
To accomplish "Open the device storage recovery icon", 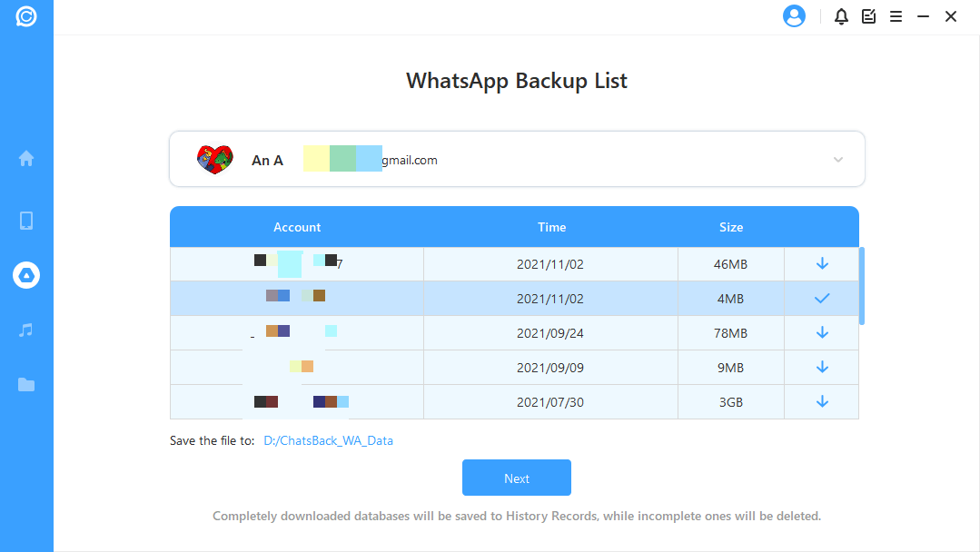I will pos(26,221).
